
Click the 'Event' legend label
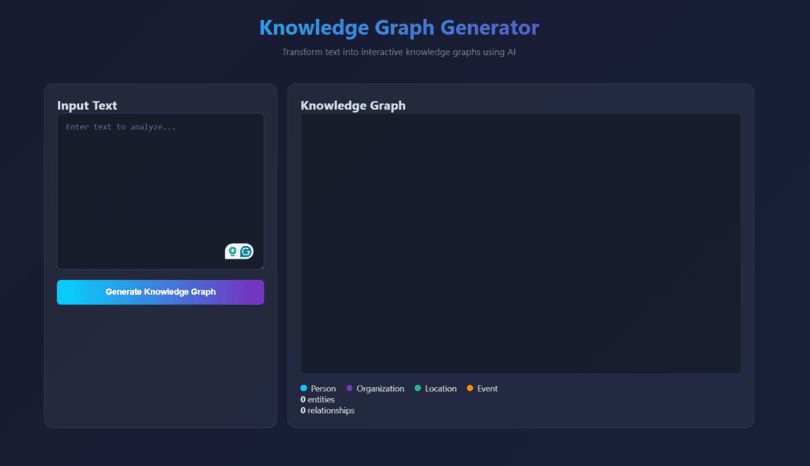(x=487, y=389)
